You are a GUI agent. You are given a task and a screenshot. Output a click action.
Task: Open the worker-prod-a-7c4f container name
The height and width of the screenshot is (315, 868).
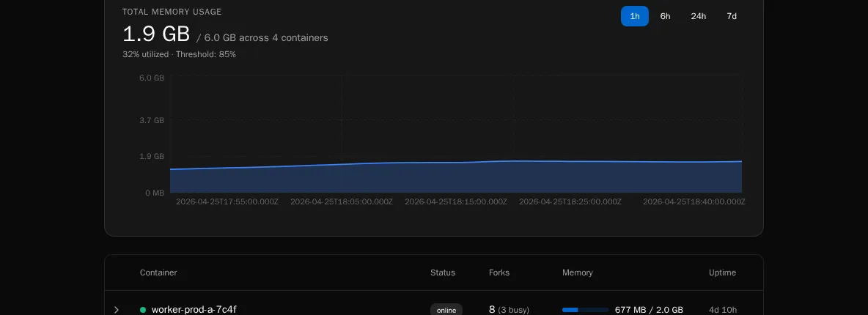[194, 310]
